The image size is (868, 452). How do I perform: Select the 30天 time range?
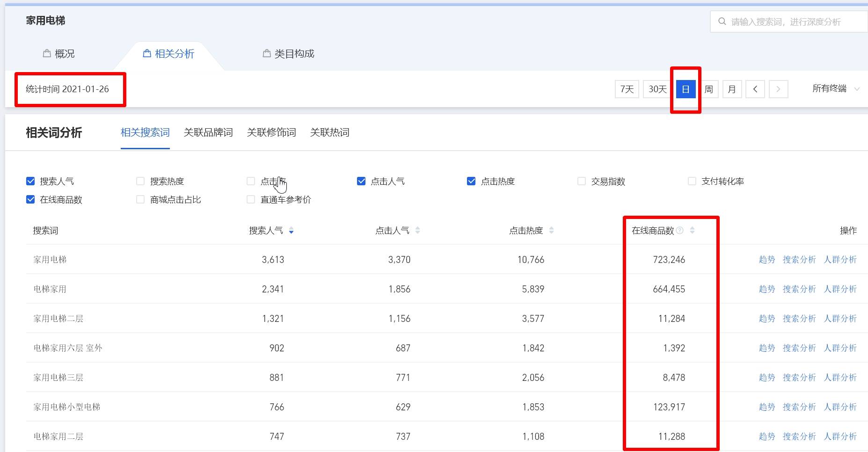(657, 89)
